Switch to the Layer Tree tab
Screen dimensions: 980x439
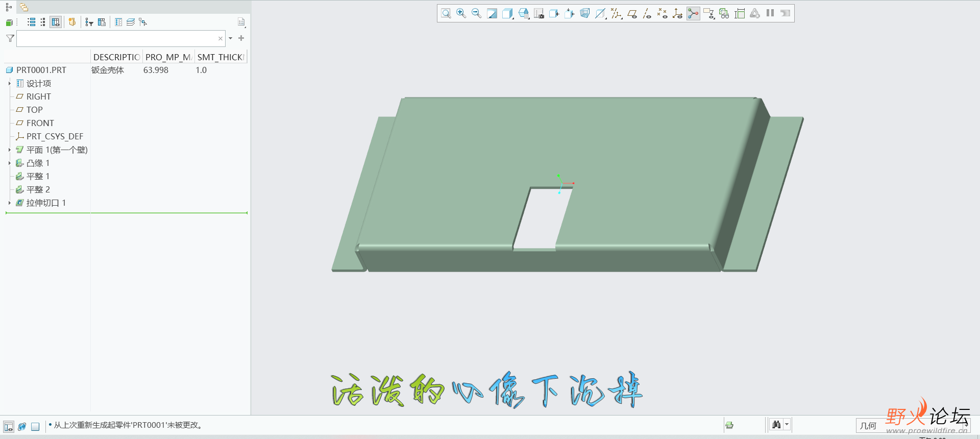click(24, 7)
